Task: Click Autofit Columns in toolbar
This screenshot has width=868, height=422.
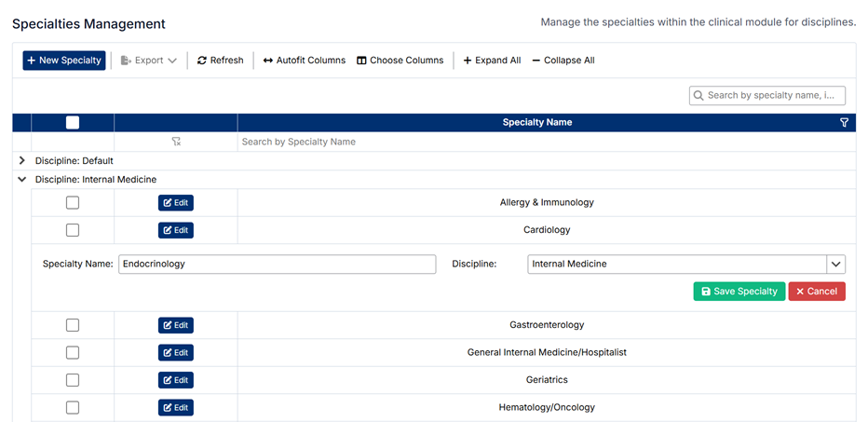Action: coord(304,61)
